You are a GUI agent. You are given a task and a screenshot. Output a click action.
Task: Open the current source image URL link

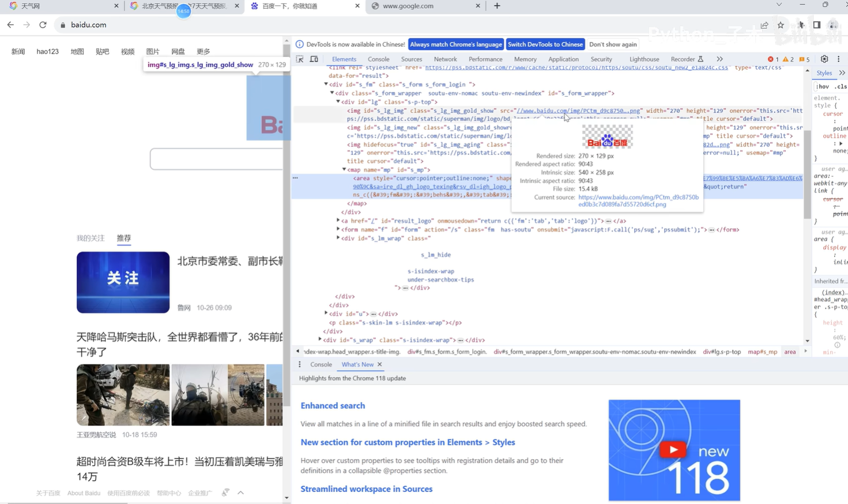coord(638,200)
